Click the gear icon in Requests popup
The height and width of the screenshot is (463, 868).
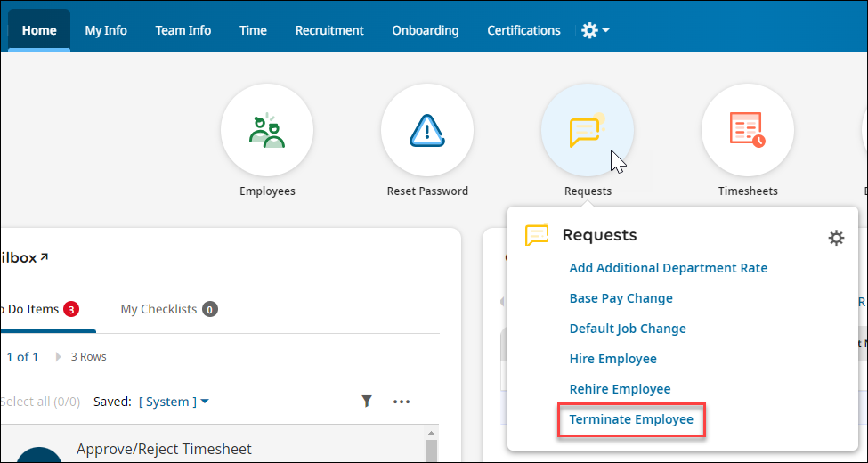pos(836,238)
